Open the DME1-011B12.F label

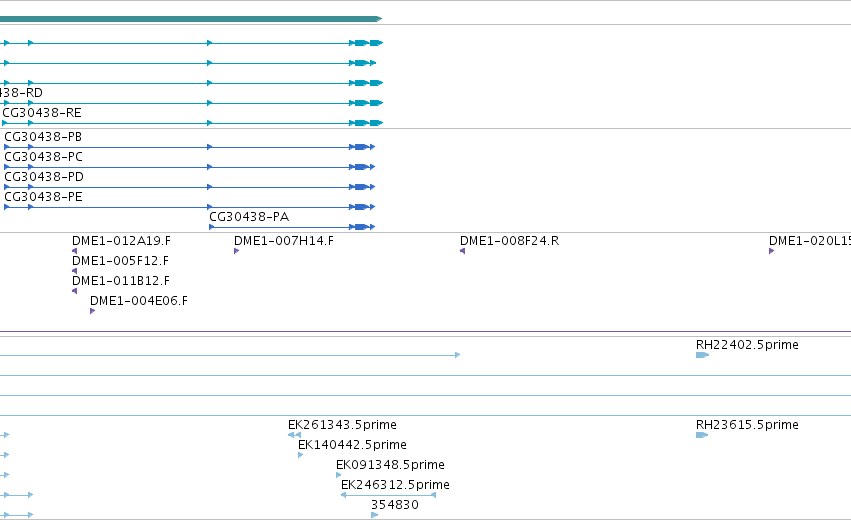(x=120, y=281)
